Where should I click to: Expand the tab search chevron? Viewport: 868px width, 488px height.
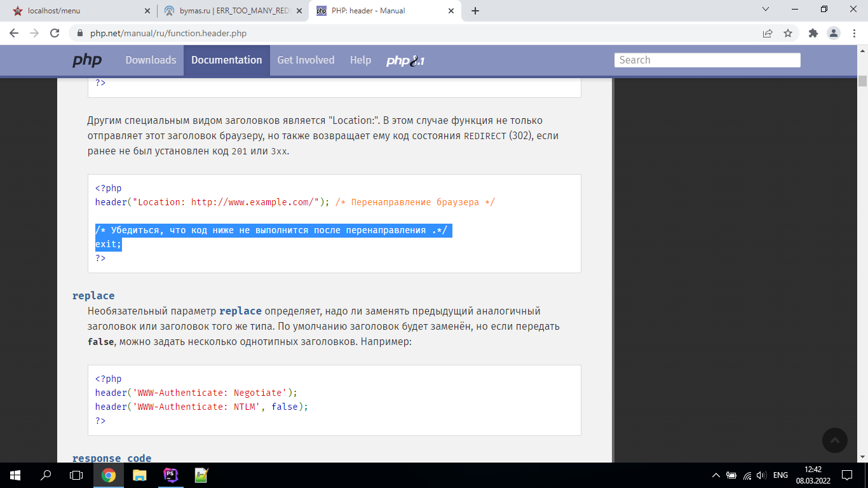point(765,10)
